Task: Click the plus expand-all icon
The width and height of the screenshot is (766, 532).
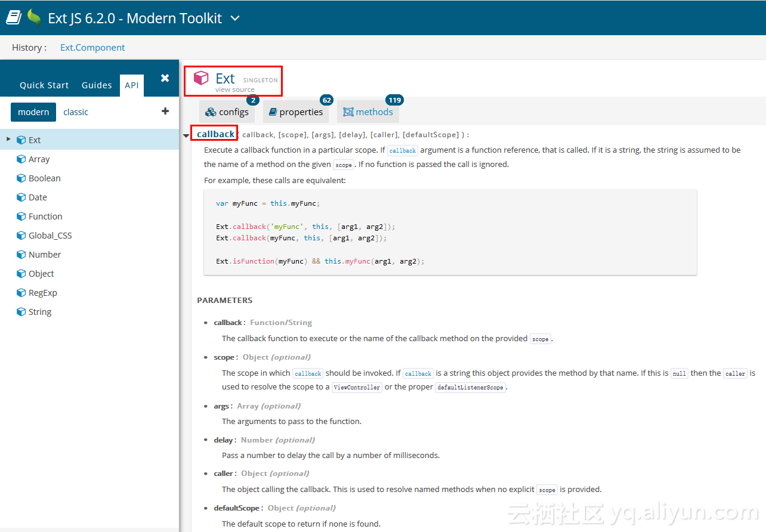Action: [165, 111]
